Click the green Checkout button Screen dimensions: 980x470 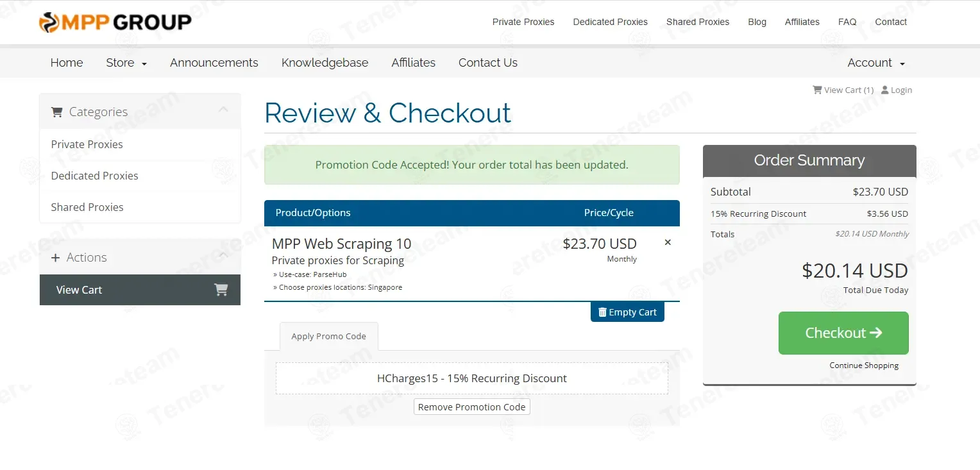click(843, 333)
